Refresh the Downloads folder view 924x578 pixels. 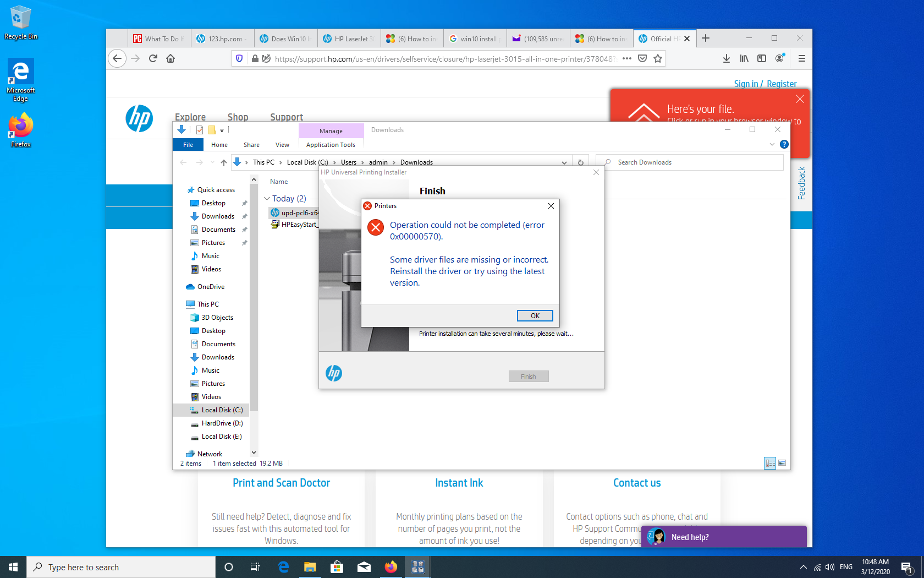coord(580,162)
